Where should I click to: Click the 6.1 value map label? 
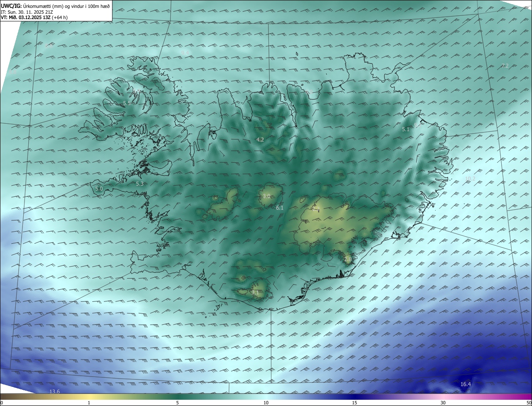point(280,208)
